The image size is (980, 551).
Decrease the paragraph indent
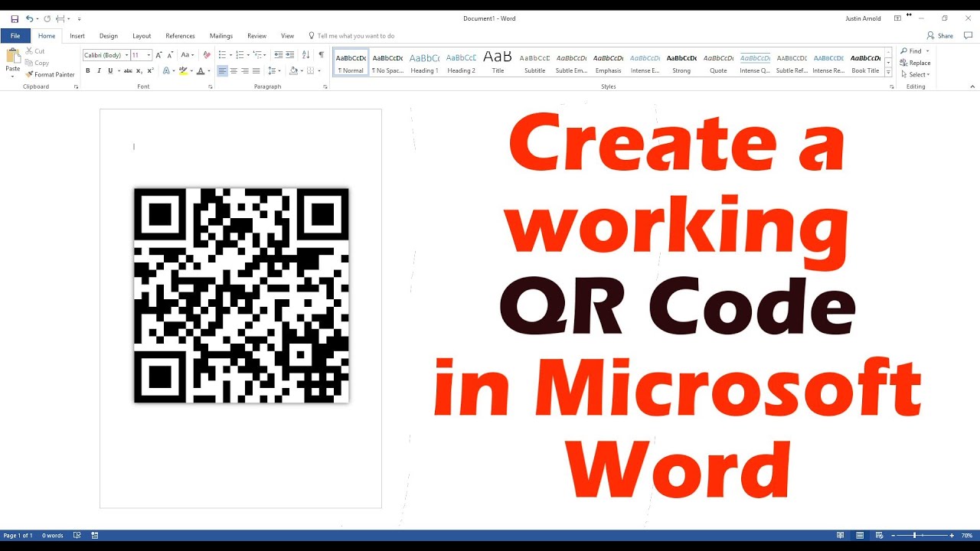(x=278, y=55)
